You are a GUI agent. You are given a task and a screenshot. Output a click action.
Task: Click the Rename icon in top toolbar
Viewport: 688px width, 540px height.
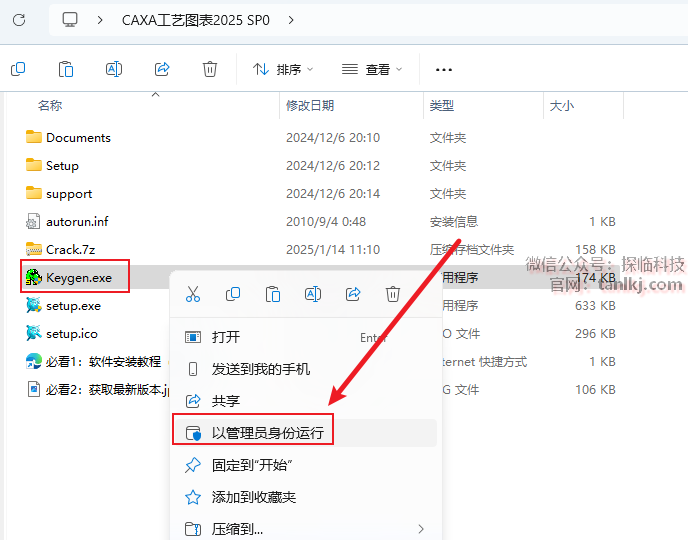[x=114, y=69]
